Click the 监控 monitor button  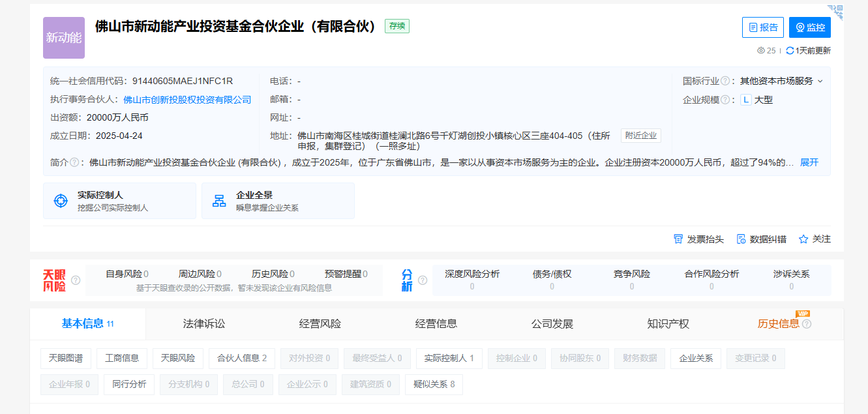coord(810,27)
